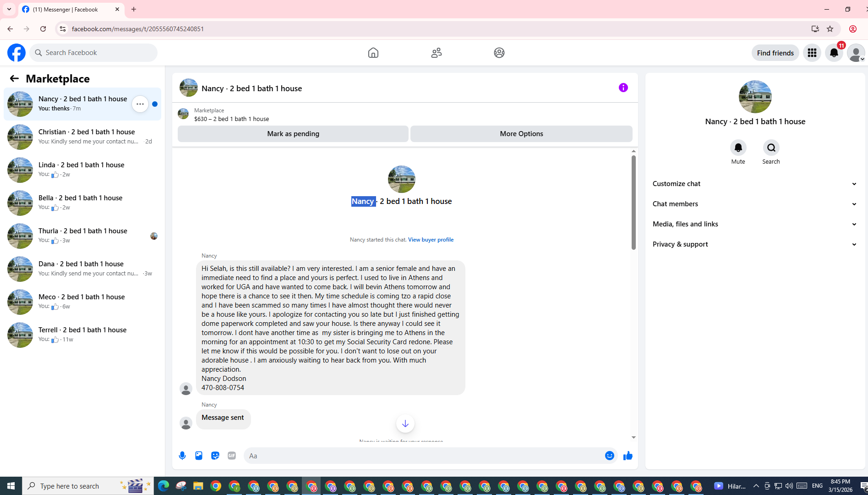Expand Media, files and links section
Screen dimensions: 868x495
pyautogui.click(x=755, y=224)
